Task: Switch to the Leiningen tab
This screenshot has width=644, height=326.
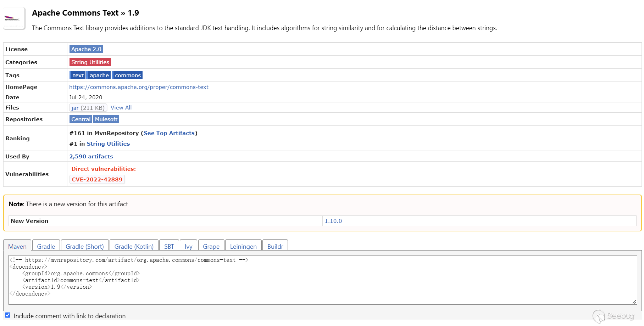Action: (243, 246)
